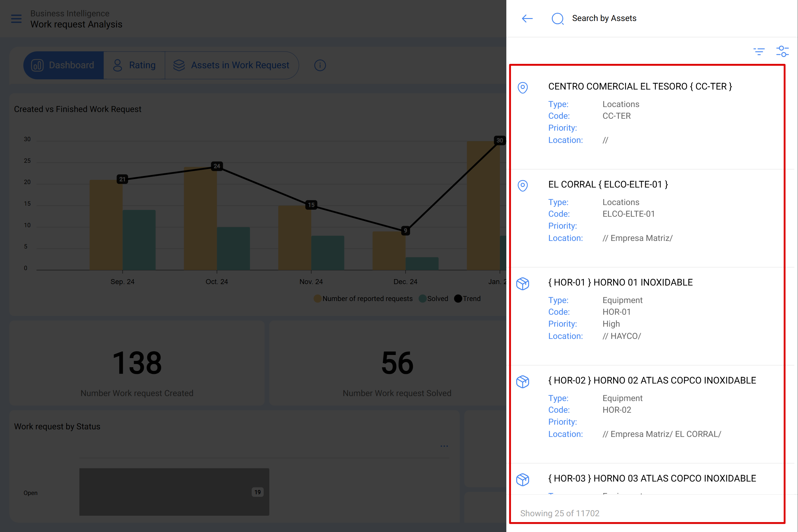Toggle the Trend legend swatch

pos(458,299)
